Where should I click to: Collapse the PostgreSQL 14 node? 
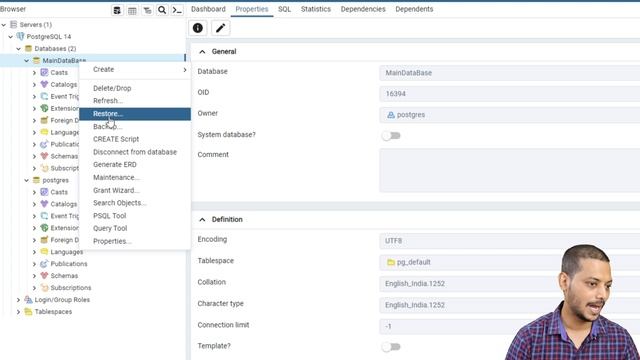[x=11, y=36]
